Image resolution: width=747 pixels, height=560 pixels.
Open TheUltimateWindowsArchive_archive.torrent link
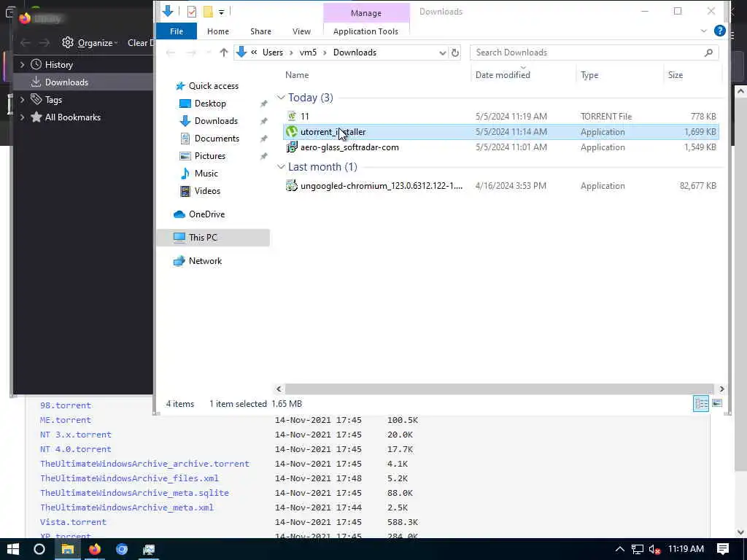(x=144, y=464)
